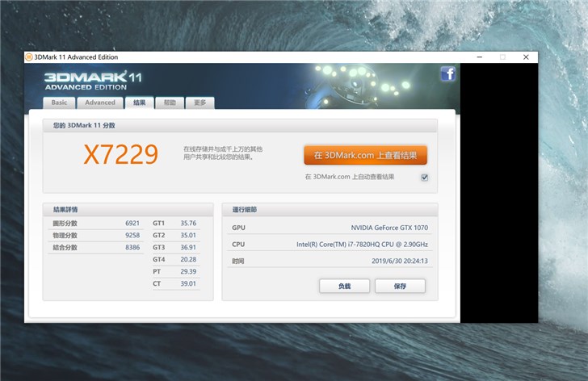The image size is (588, 381).
Task: Select the timestamp 2019/6/30 20:24:13
Action: [x=400, y=261]
